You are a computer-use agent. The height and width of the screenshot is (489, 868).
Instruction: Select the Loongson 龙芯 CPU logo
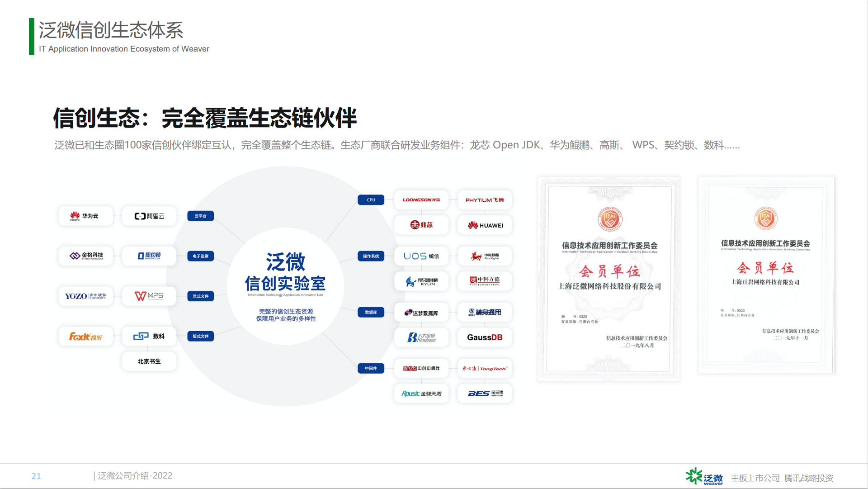coord(421,199)
